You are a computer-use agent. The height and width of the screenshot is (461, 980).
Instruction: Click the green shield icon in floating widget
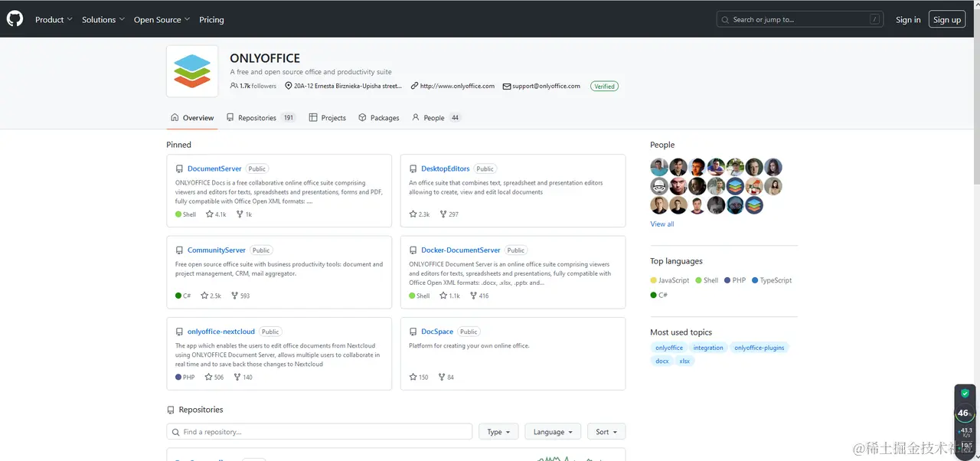point(965,393)
